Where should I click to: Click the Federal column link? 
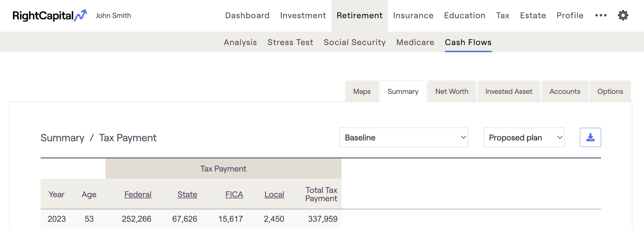(138, 195)
